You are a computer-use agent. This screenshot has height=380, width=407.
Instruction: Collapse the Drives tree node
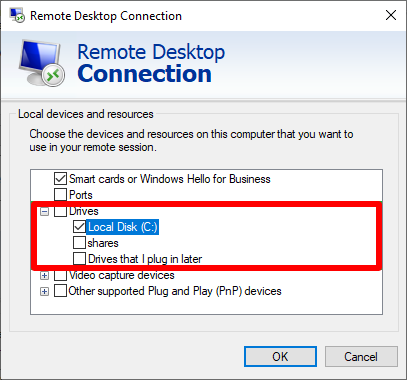[44, 211]
